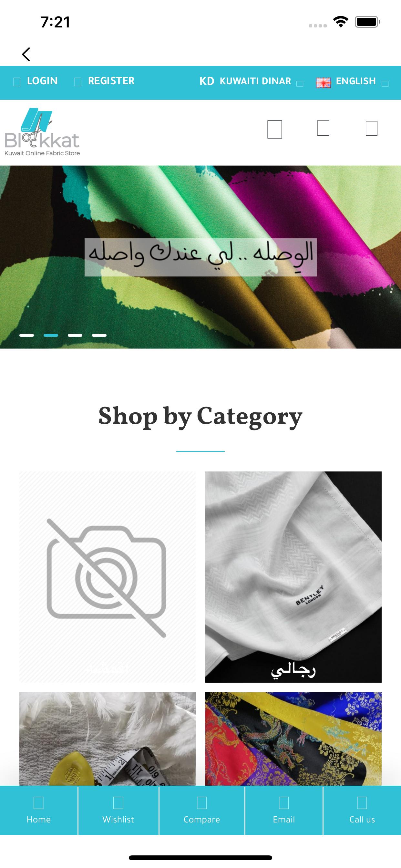Viewport: 401px width, 868px height.
Task: Click the first header icon beside the logo
Action: pos(275,129)
